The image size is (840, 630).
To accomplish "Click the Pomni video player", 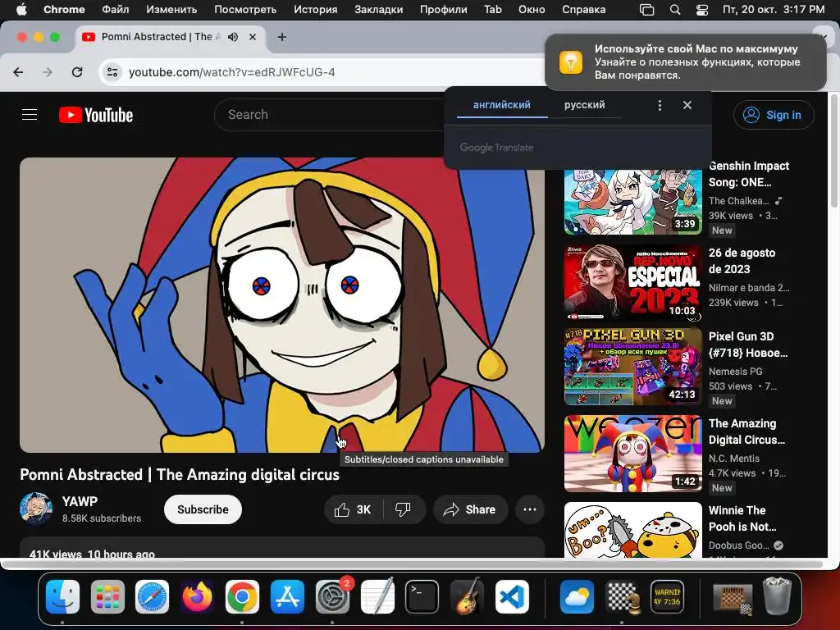I will click(282, 305).
